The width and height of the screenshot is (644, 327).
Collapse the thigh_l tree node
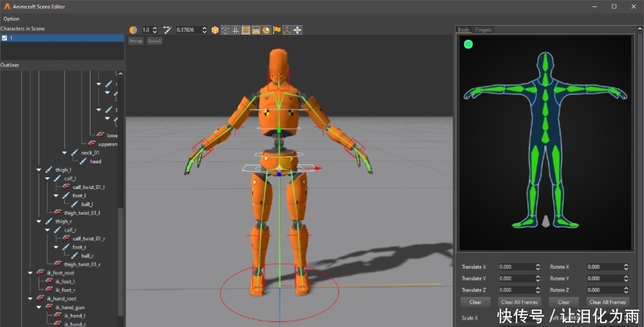[x=39, y=170]
